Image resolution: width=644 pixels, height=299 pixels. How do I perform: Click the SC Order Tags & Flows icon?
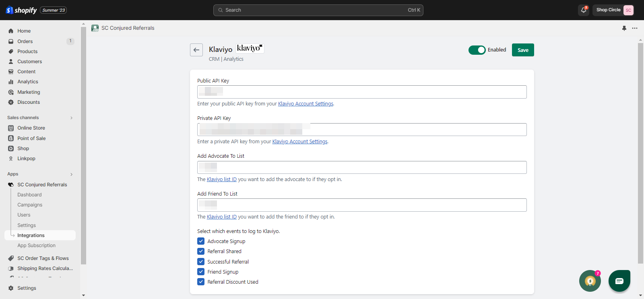click(11, 258)
